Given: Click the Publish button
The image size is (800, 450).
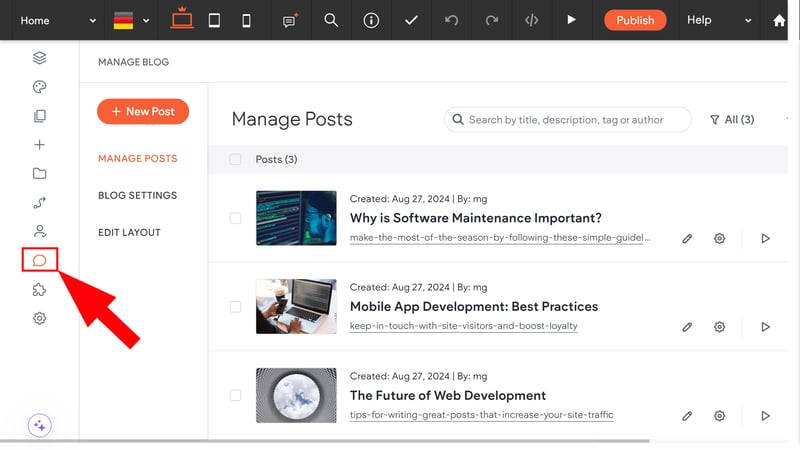Looking at the screenshot, I should (x=635, y=20).
